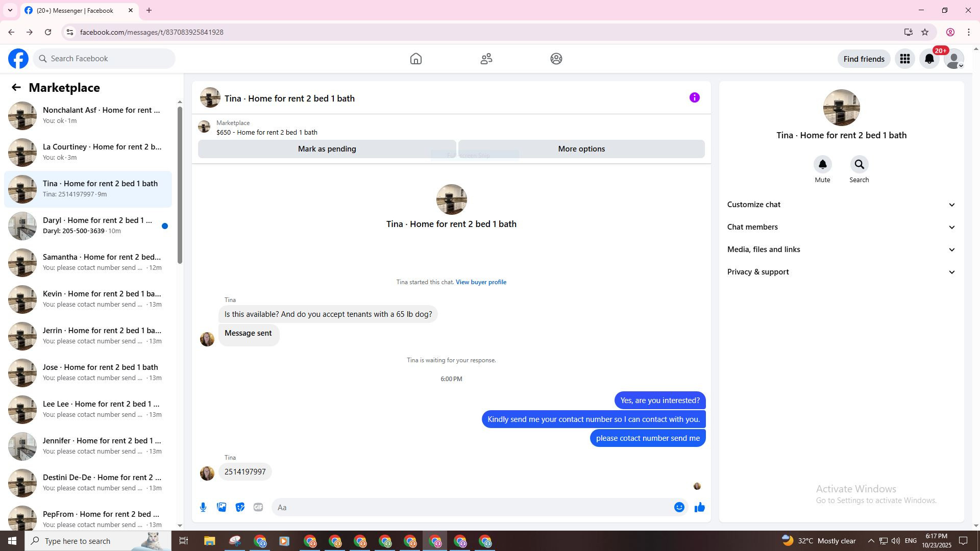Send a thumbs-up like
980x551 pixels.
click(699, 507)
